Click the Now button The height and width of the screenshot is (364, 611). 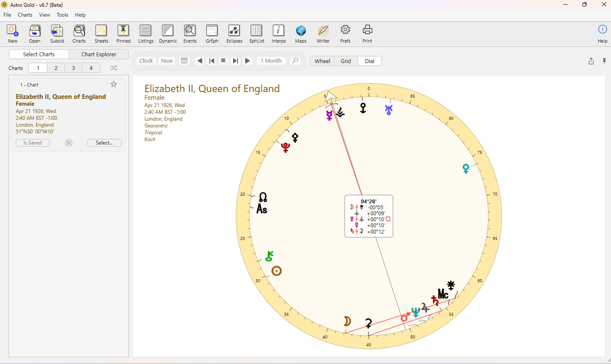pos(167,61)
